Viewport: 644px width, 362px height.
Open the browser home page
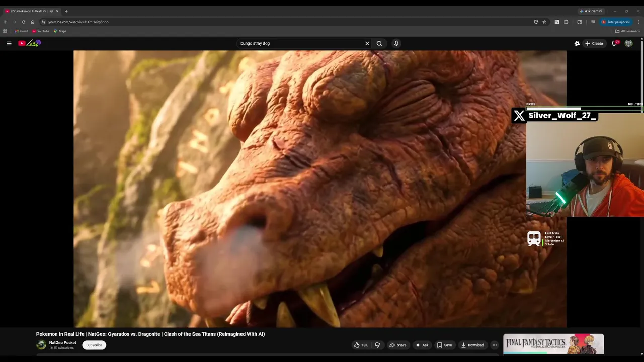[x=33, y=22]
